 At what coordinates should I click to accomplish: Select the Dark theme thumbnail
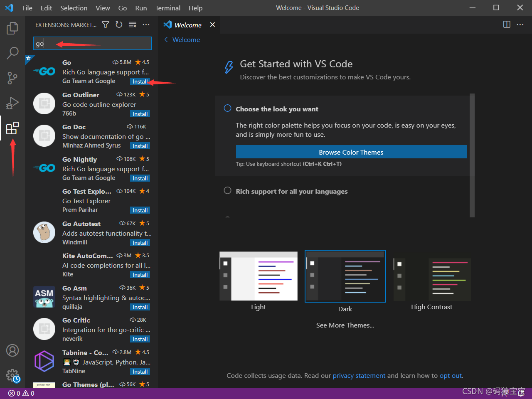(x=345, y=276)
